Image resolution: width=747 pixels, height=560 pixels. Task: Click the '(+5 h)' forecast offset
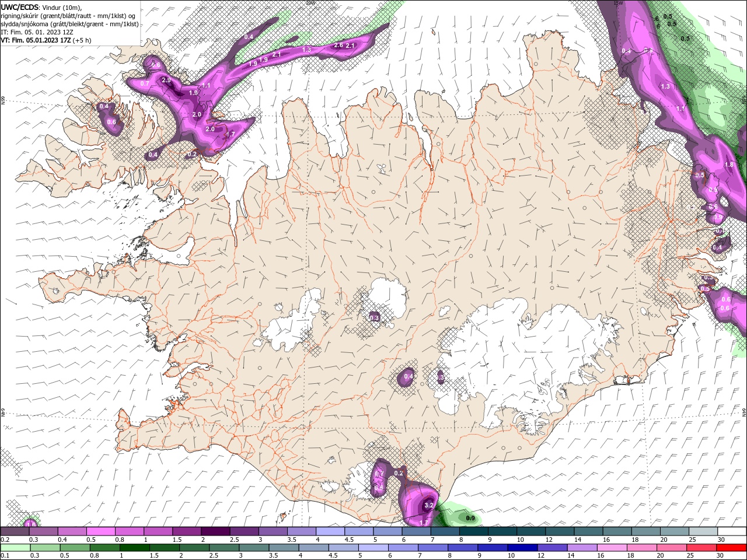(82, 40)
